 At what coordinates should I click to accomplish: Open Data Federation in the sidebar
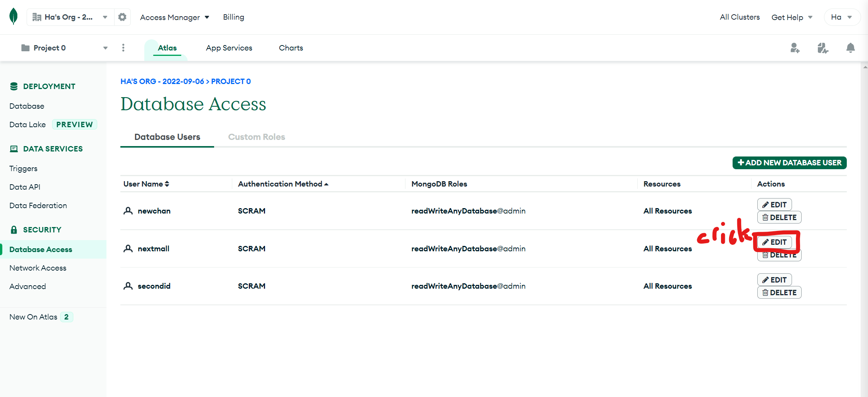(38, 205)
